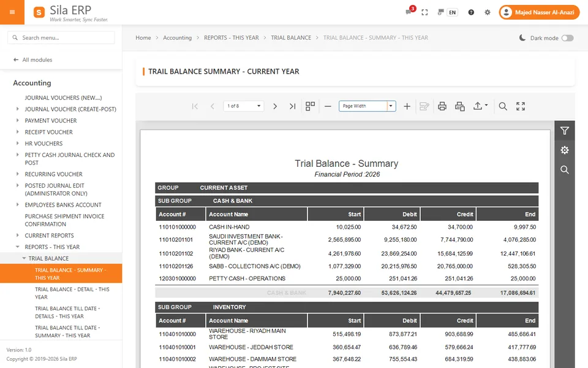Click PETTY CASH - OPERATIONS row
588x368 pixels.
tap(347, 278)
